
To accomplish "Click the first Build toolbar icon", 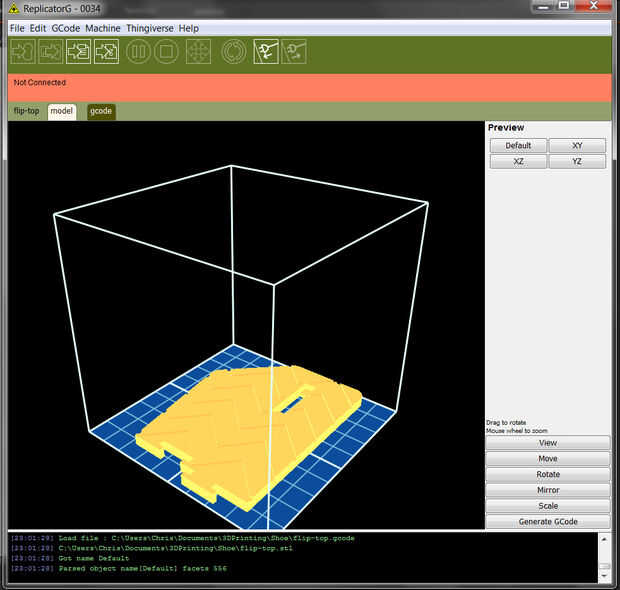I will coord(23,51).
